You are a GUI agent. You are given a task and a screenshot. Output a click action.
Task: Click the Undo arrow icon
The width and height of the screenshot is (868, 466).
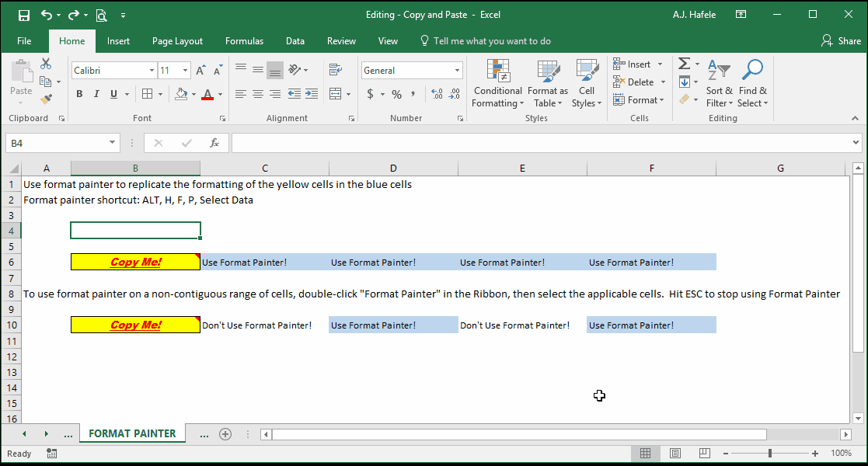coord(47,15)
